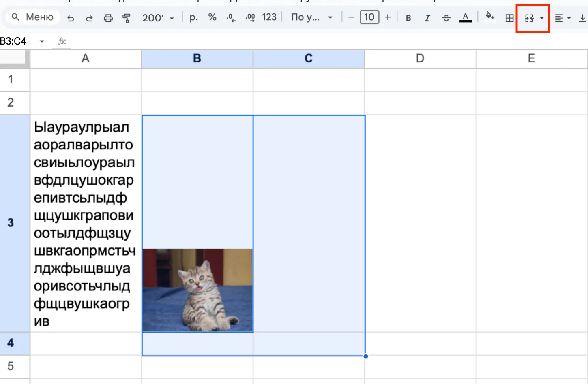This screenshot has width=588, height=384.
Task: Click the merge cells icon
Action: [x=529, y=18]
